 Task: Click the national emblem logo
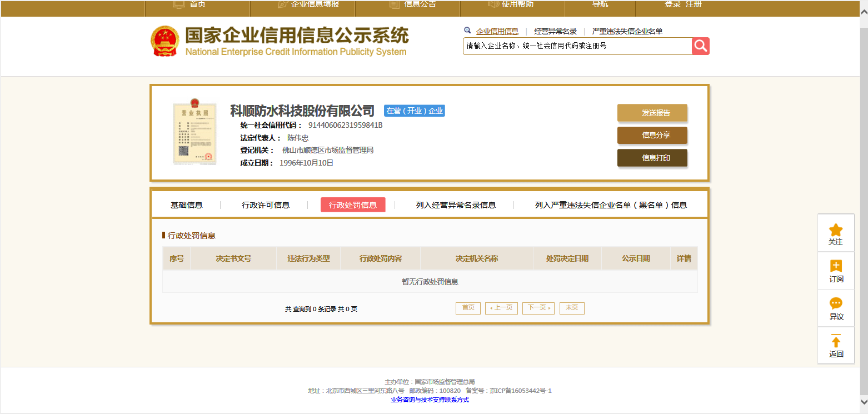click(x=165, y=41)
